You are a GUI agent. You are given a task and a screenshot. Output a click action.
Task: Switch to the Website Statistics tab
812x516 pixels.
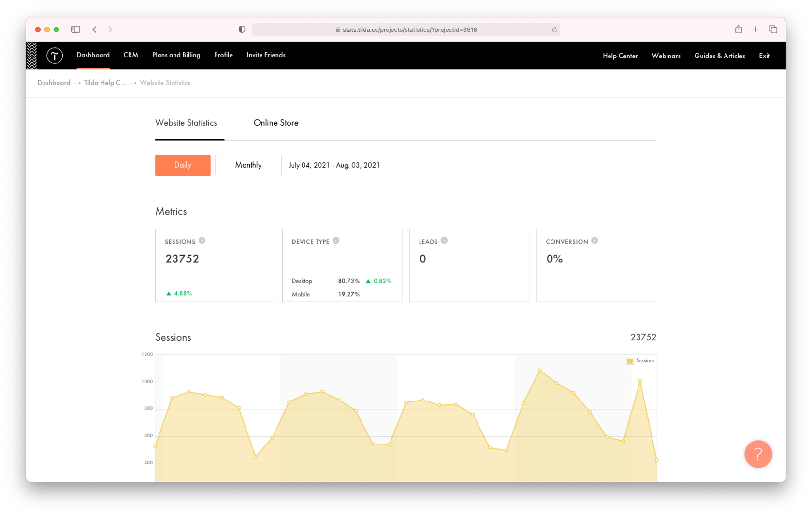click(x=186, y=123)
